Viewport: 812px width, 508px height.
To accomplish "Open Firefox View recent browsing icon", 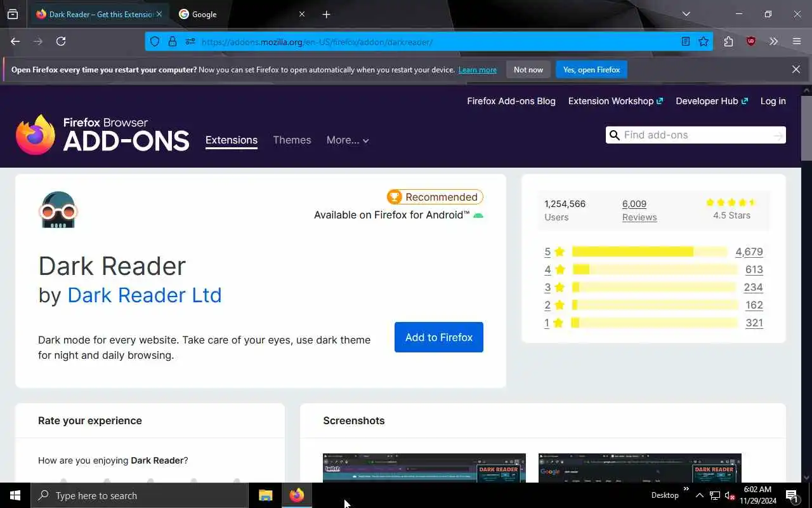I will click(13, 14).
